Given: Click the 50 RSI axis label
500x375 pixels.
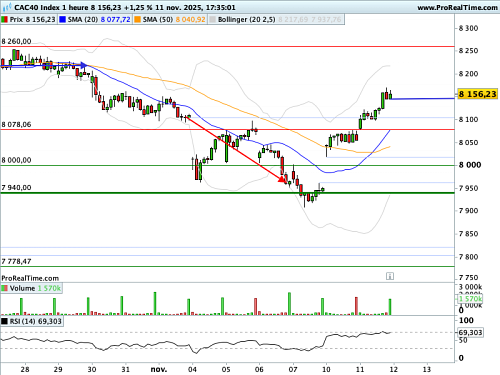Looking at the screenshot, I should click(463, 340).
